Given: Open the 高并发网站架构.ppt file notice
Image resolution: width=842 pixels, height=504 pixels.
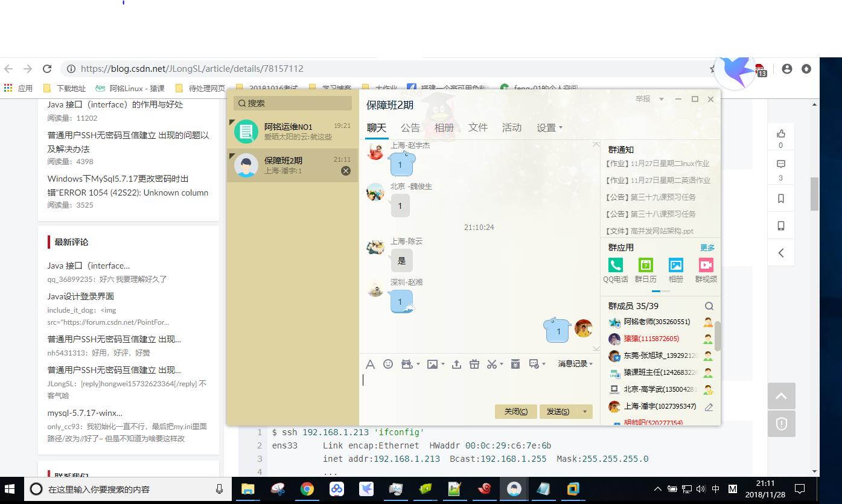Looking at the screenshot, I should [649, 231].
